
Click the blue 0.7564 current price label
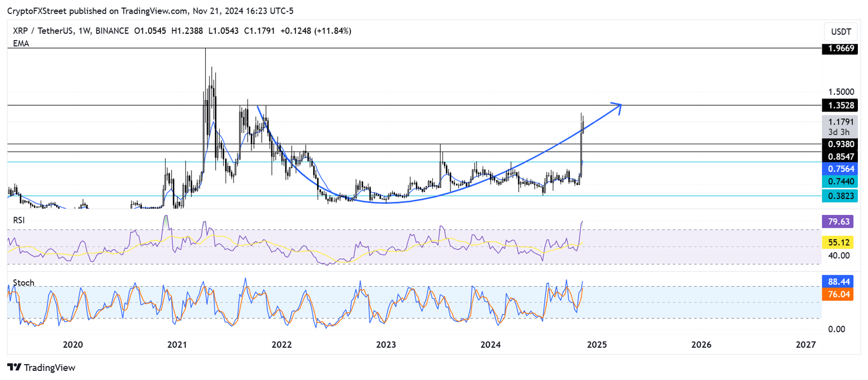[840, 169]
